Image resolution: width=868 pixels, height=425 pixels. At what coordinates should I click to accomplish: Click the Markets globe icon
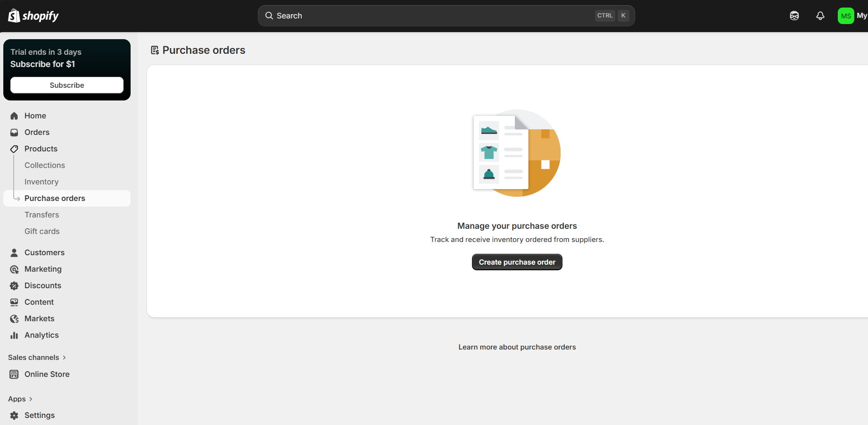[x=14, y=319]
